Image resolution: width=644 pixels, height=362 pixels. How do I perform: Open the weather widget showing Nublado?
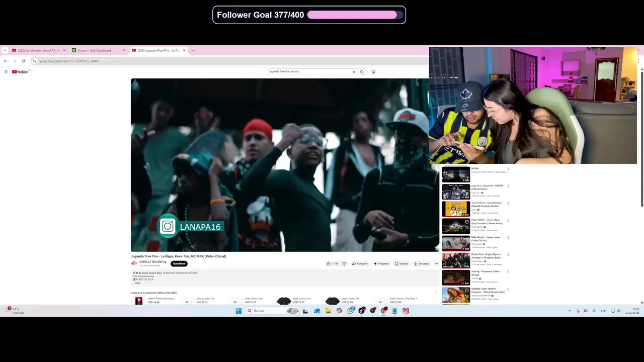click(x=15, y=311)
